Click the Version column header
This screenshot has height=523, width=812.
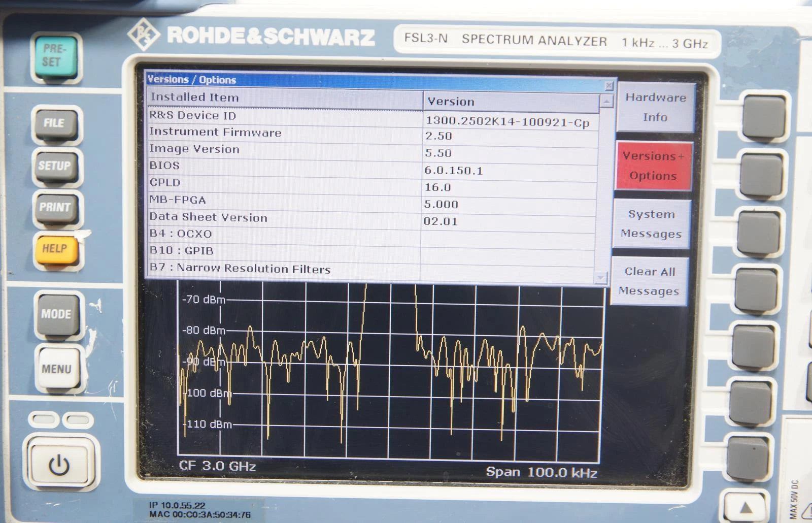pyautogui.click(x=511, y=102)
